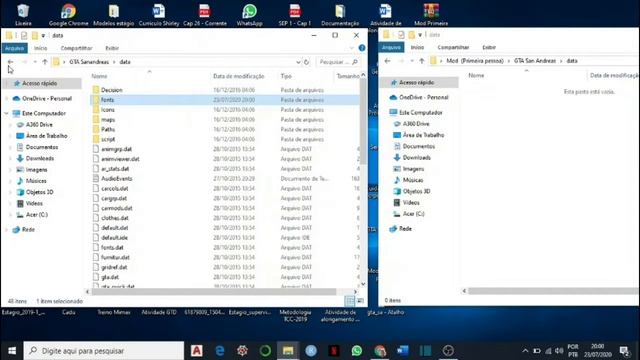The height and width of the screenshot is (360, 640).
Task: Open the Lixeira recycle bin icon
Action: click(23, 15)
